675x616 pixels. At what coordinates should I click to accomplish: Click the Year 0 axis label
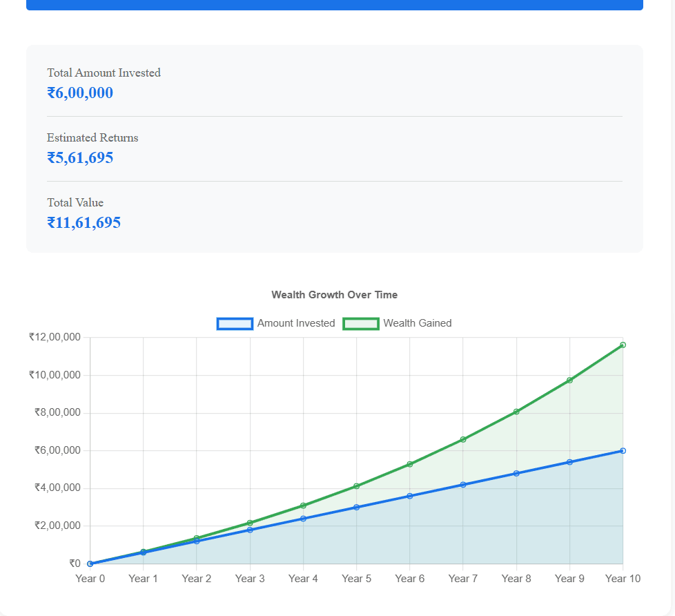90,578
